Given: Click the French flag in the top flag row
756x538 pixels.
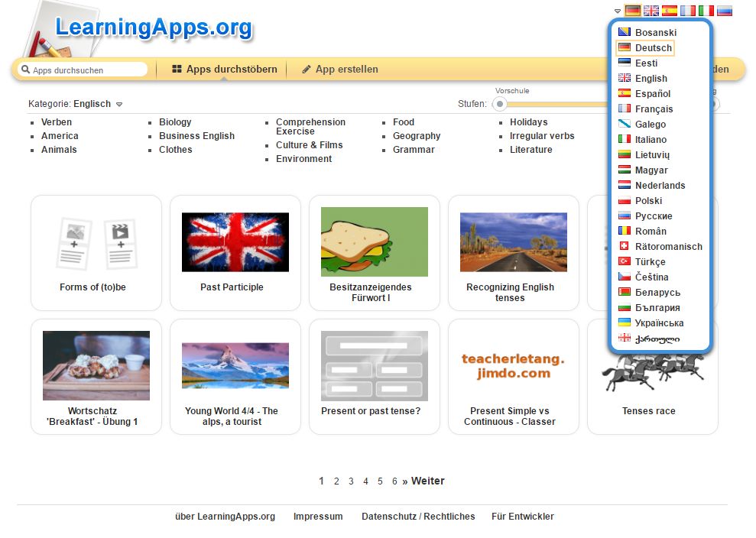Looking at the screenshot, I should (687, 11).
